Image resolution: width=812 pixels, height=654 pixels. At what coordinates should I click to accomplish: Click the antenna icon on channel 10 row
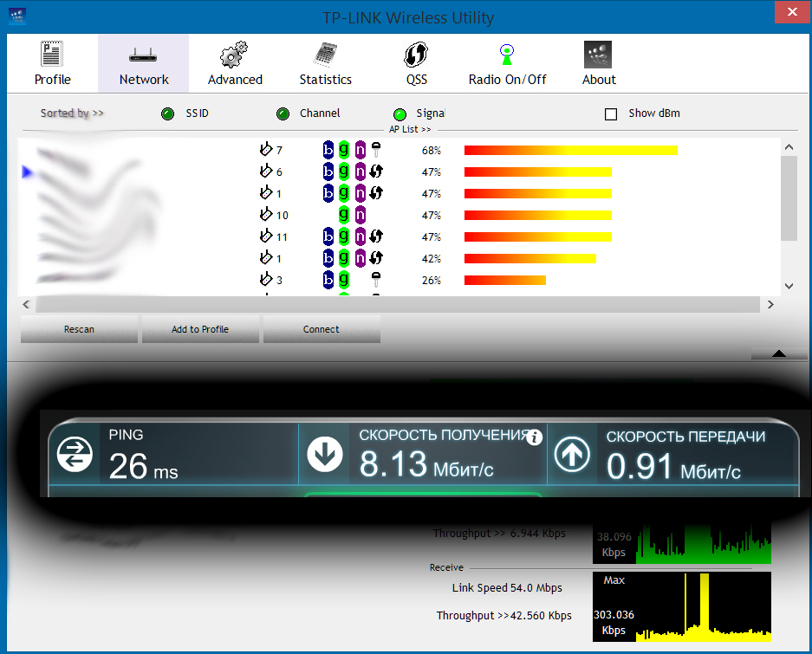point(266,214)
